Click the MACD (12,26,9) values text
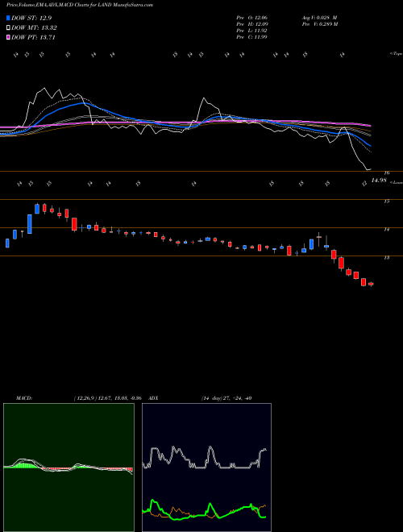This screenshot has width=403, height=532. coord(107,398)
